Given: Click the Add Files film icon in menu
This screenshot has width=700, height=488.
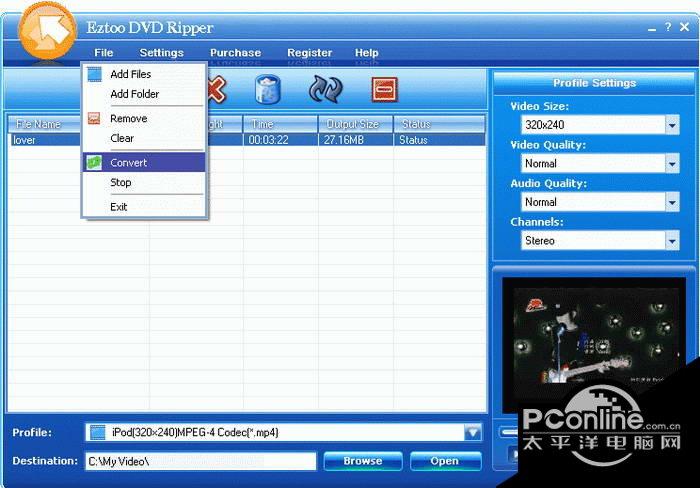Looking at the screenshot, I should [x=94, y=74].
